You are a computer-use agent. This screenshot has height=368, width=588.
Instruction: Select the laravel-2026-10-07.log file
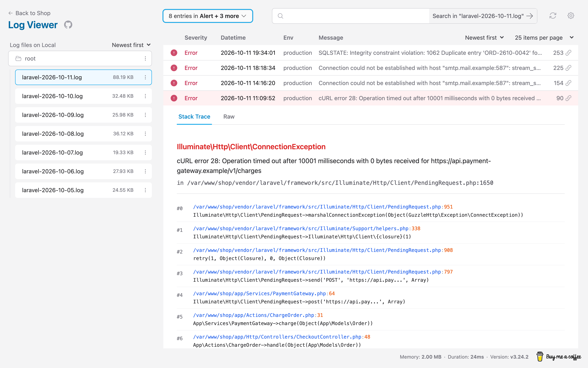[83, 152]
